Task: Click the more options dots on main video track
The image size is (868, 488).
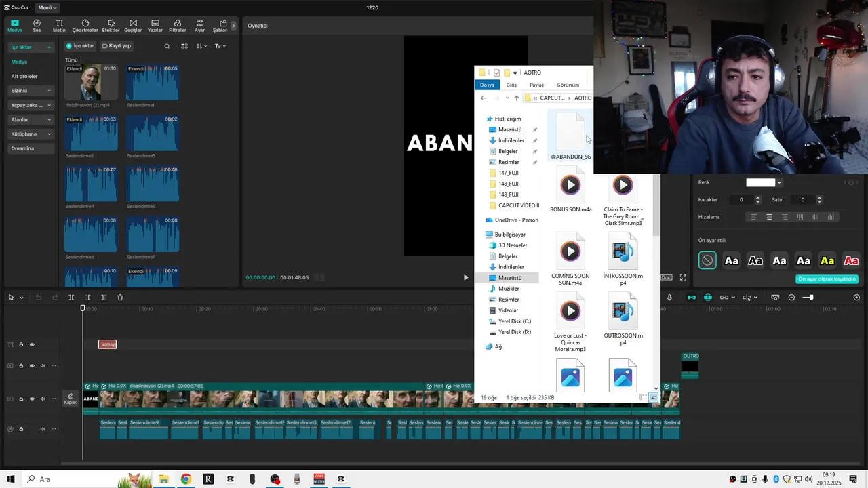Action: [54, 399]
